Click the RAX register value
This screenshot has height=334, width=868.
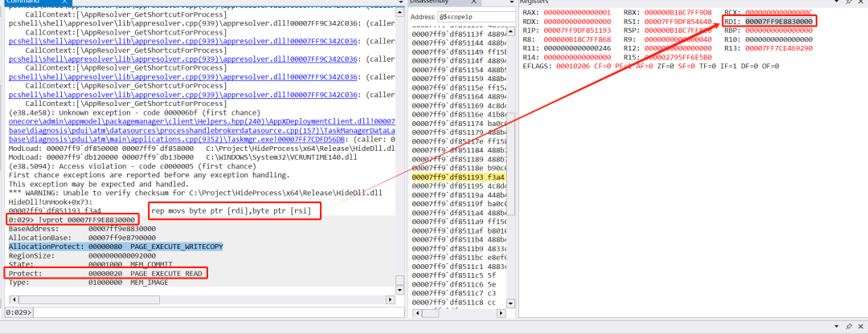pyautogui.click(x=577, y=12)
